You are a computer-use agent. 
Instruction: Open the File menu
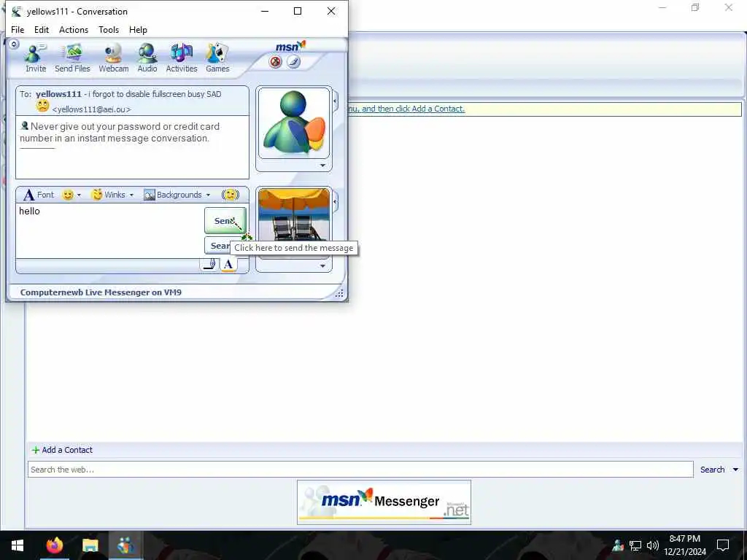click(18, 29)
